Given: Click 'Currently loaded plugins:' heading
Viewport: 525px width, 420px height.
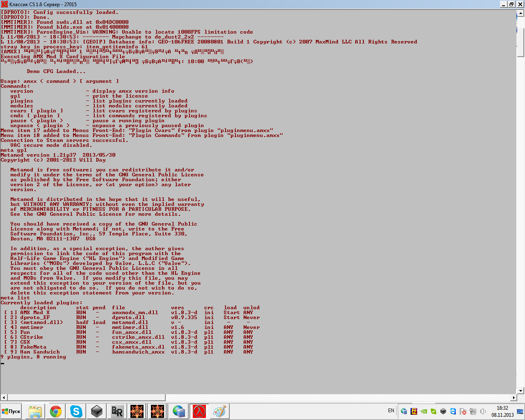Looking at the screenshot, I should coord(41,303).
